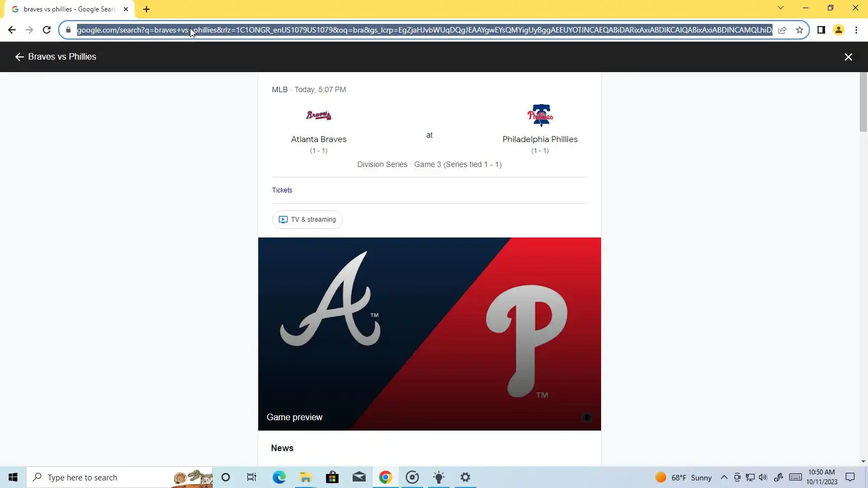Image resolution: width=868 pixels, height=488 pixels.
Task: Open the Chrome profile avatar
Action: tap(839, 30)
